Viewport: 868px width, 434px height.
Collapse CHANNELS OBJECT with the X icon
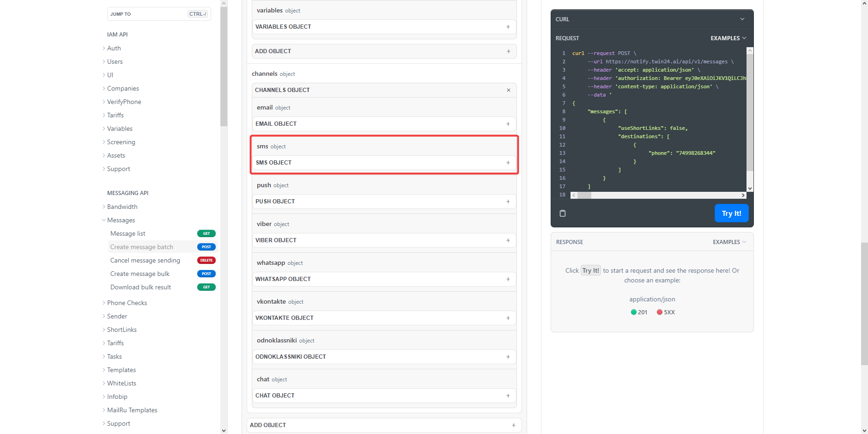508,90
